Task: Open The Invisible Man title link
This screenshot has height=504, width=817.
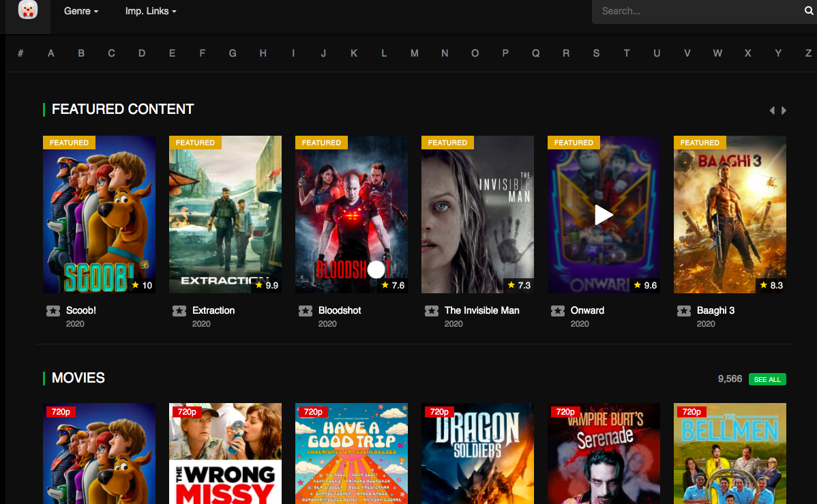Action: 481,310
